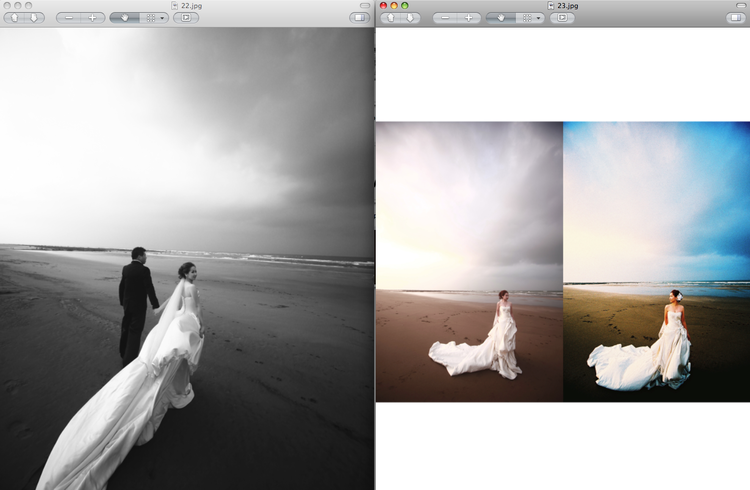This screenshot has height=490, width=750.
Task: Click the 22.jpg title proxy file icon
Action: 175,6
